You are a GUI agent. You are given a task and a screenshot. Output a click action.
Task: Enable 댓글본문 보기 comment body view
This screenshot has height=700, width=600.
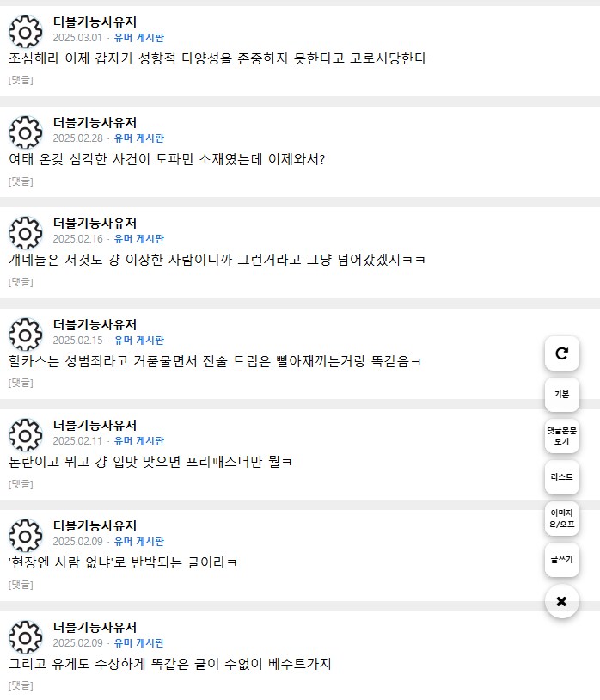561,436
